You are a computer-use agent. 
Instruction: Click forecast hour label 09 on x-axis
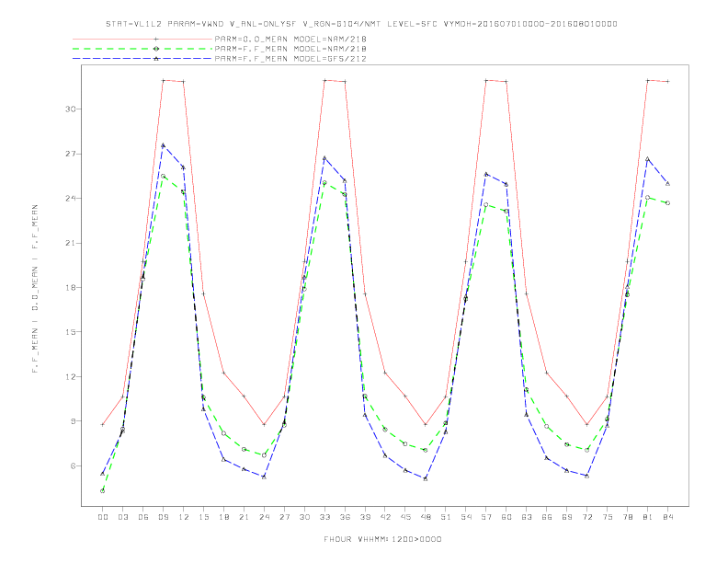pos(163,517)
